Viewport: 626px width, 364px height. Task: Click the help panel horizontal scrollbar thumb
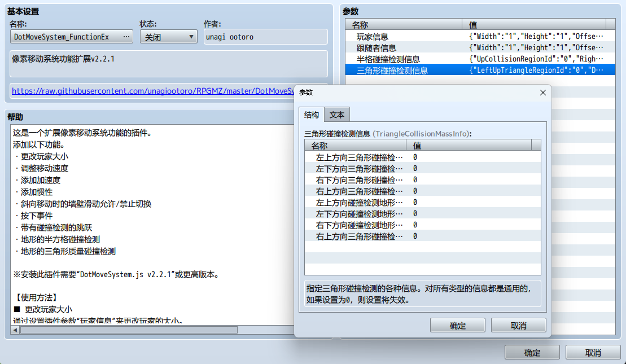129,330
